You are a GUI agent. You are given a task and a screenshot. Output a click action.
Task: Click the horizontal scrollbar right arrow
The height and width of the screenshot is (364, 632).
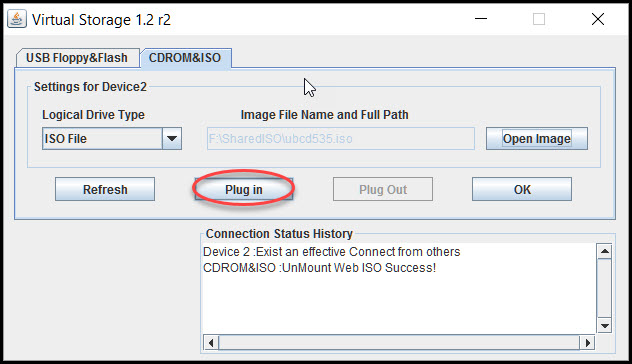pyautogui.click(x=587, y=343)
